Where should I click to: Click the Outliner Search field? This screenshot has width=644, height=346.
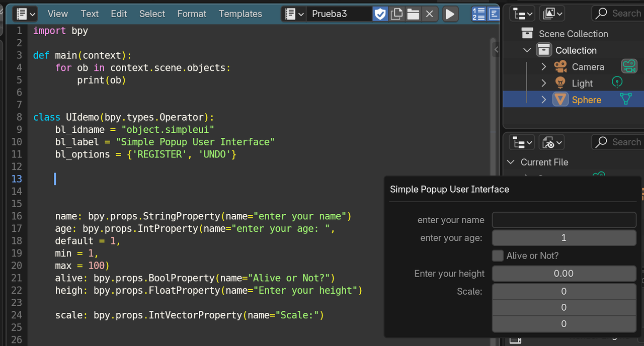click(x=618, y=14)
